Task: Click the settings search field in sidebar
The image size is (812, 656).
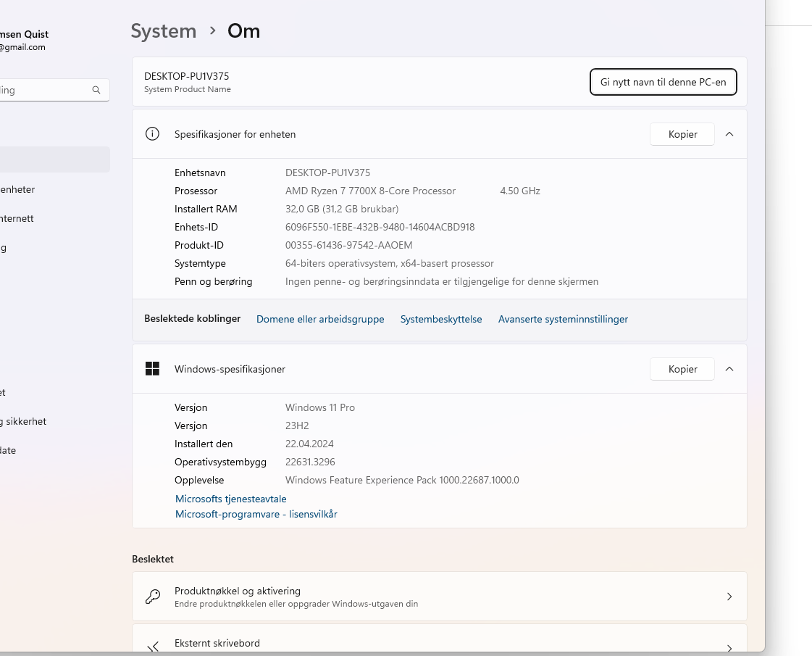Action: click(x=43, y=91)
